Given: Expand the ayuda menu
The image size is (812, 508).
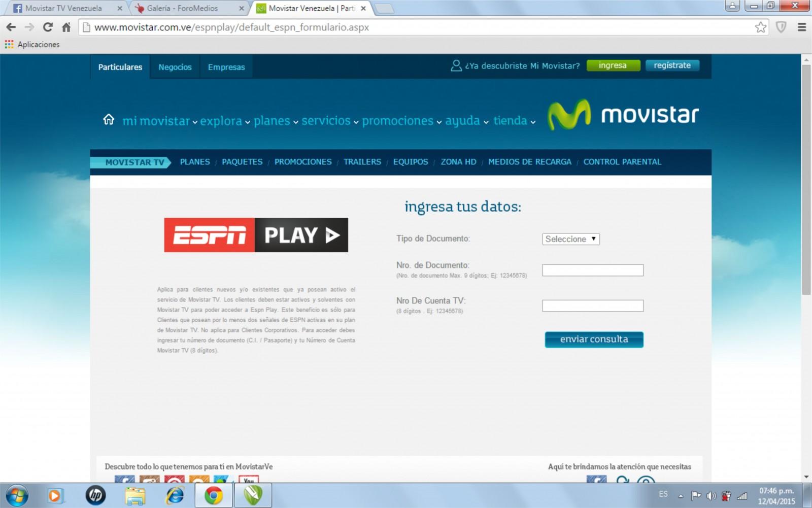Looking at the screenshot, I should coord(466,121).
